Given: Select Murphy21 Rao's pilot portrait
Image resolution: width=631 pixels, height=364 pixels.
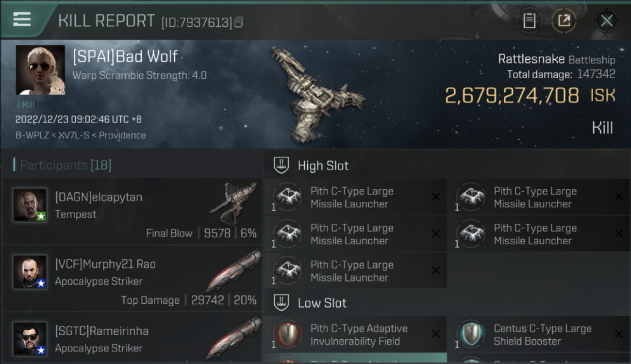Looking at the screenshot, I should pos(30,272).
